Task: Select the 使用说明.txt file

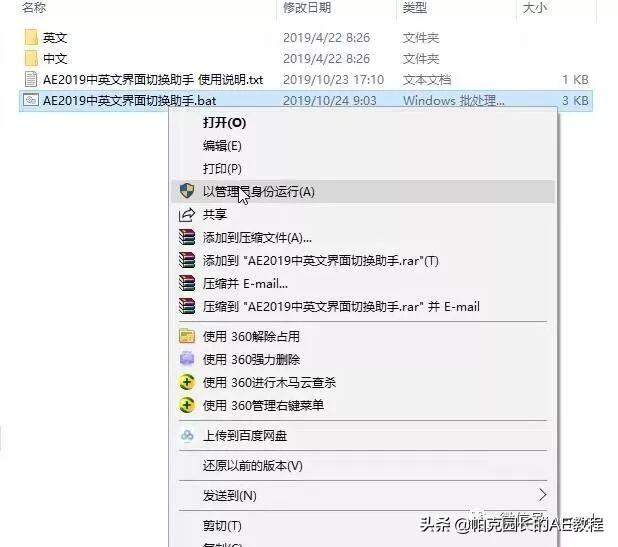Action: (153, 80)
